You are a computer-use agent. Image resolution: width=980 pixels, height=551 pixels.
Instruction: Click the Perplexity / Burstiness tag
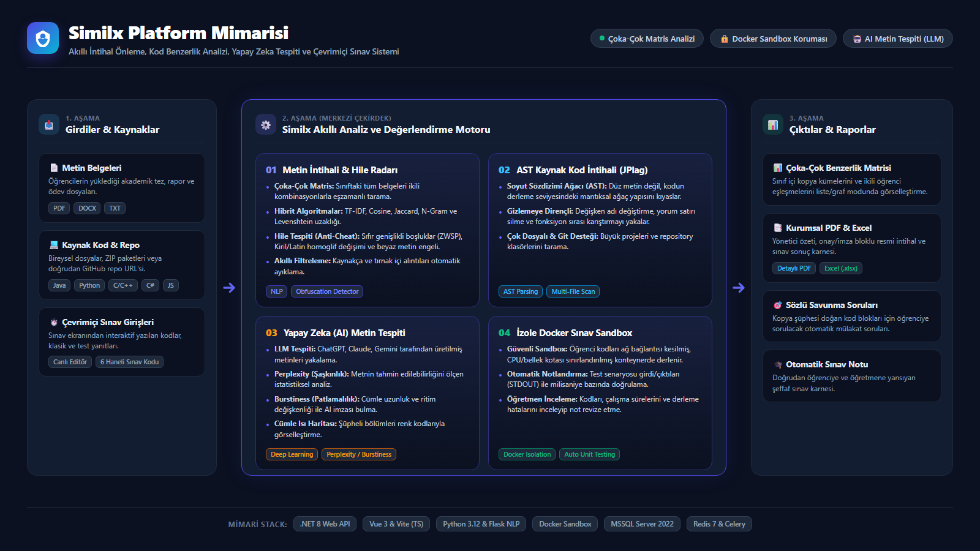(359, 454)
